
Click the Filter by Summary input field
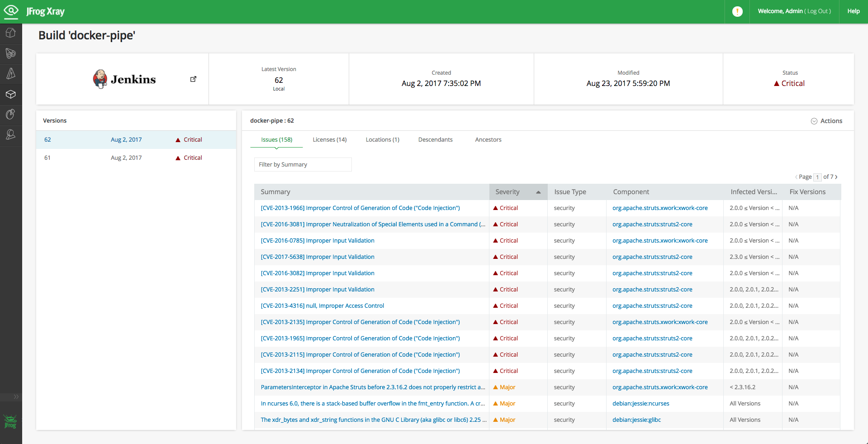pos(303,165)
